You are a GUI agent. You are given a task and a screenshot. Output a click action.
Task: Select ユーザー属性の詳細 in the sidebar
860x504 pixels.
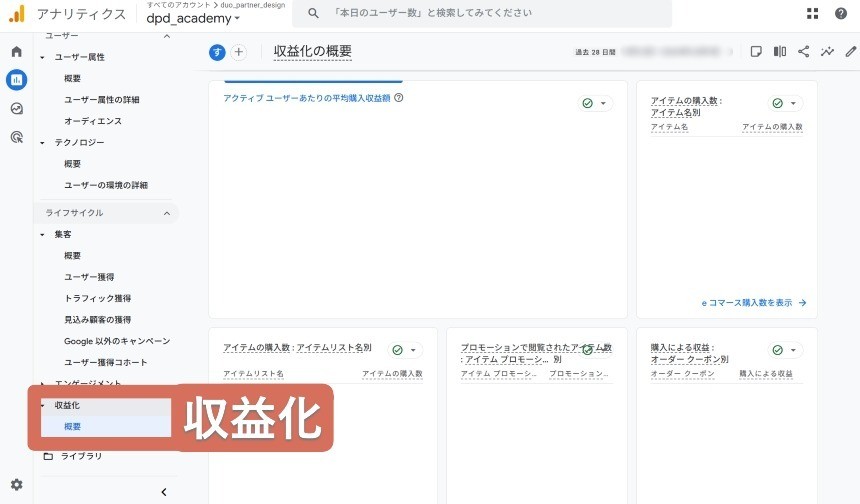[101, 100]
